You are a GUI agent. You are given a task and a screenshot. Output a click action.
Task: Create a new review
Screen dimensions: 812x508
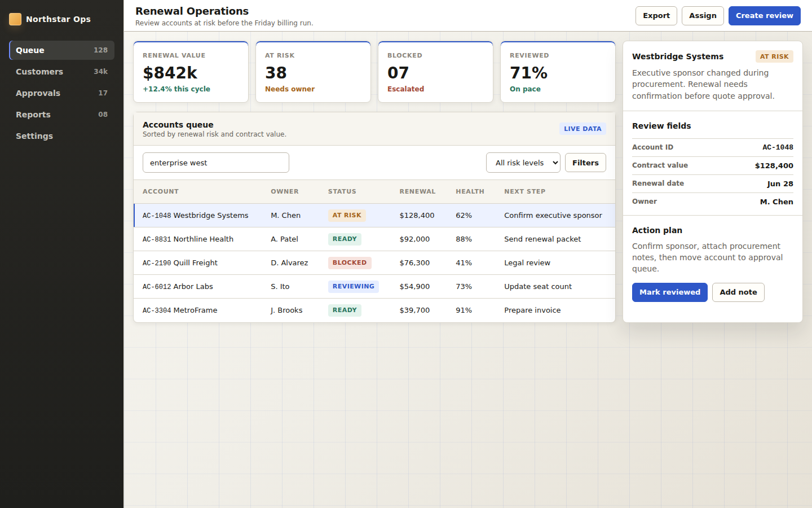coord(764,16)
